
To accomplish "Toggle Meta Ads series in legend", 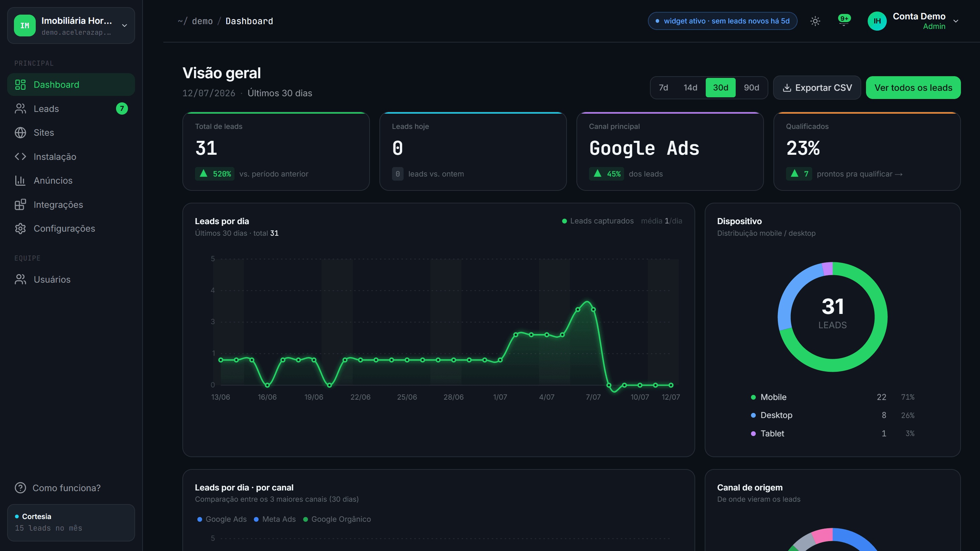I will point(275,519).
